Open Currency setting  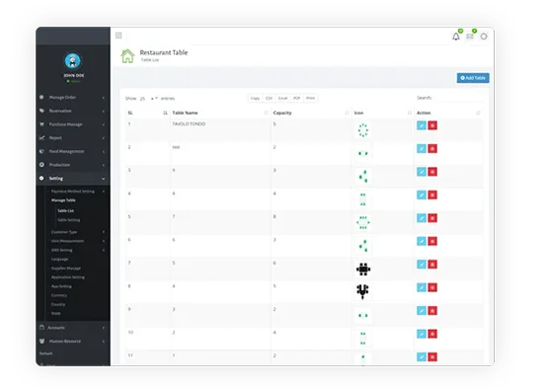tap(59, 295)
